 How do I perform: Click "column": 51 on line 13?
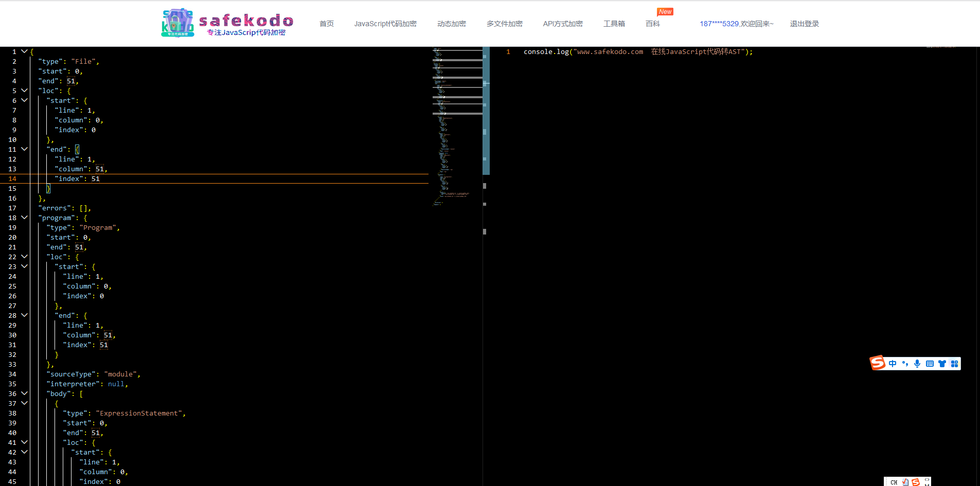pyautogui.click(x=81, y=169)
